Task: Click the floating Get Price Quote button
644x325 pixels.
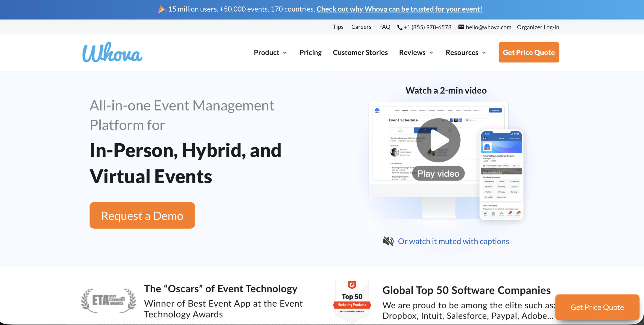Action: pyautogui.click(x=597, y=307)
